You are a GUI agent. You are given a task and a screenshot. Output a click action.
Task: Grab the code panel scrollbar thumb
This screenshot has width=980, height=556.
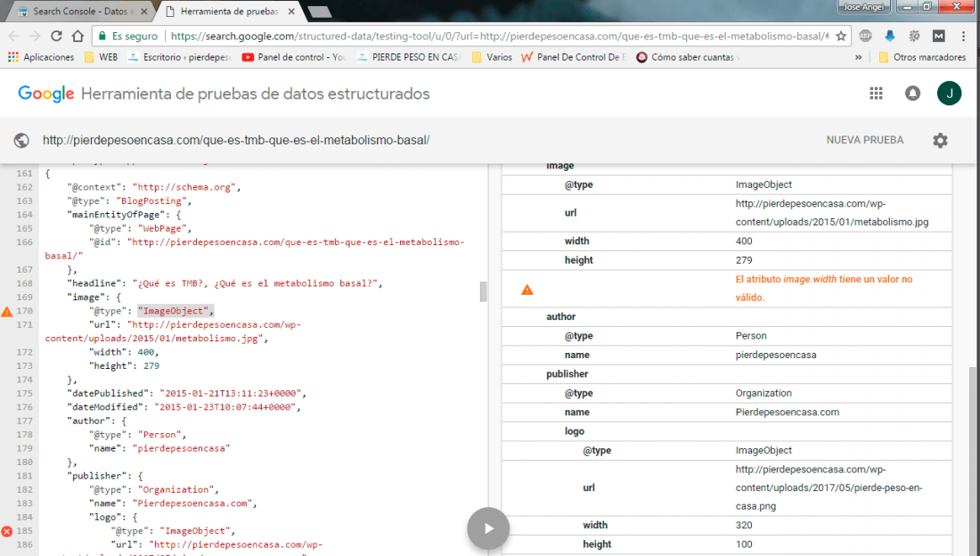coord(483,291)
